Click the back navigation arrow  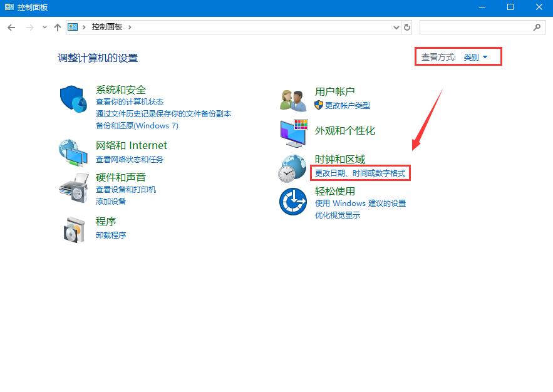coord(11,27)
